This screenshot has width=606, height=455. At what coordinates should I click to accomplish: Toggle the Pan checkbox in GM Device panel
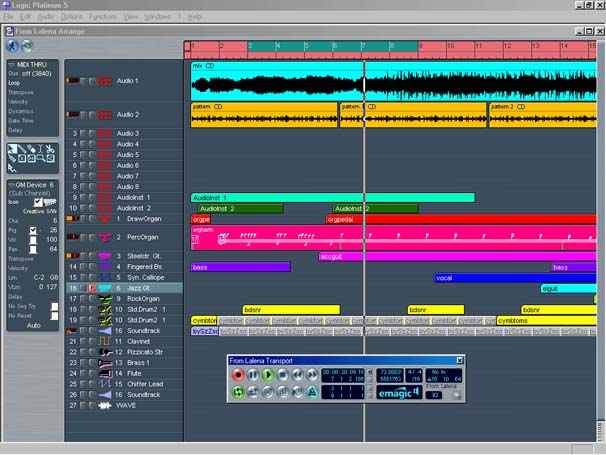(33, 249)
